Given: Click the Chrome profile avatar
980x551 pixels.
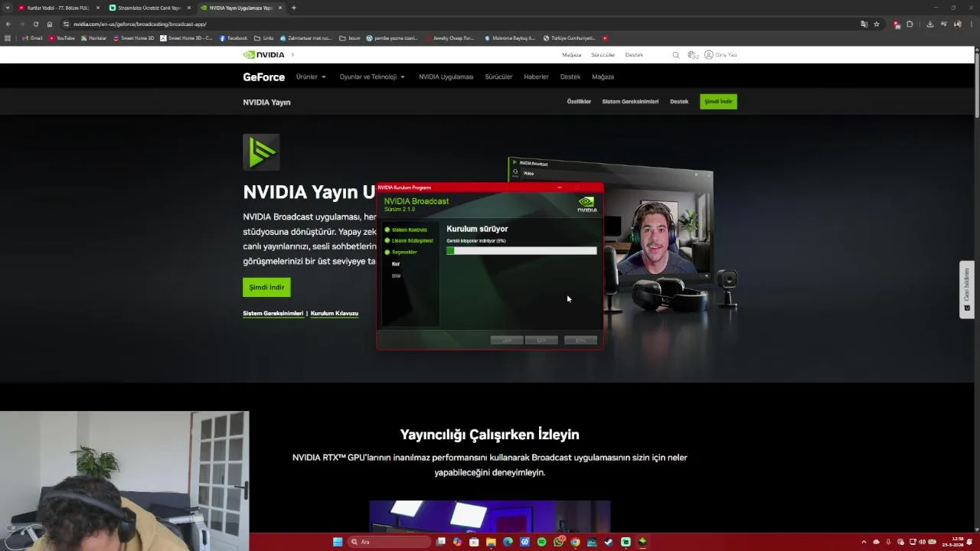Looking at the screenshot, I should [x=958, y=24].
